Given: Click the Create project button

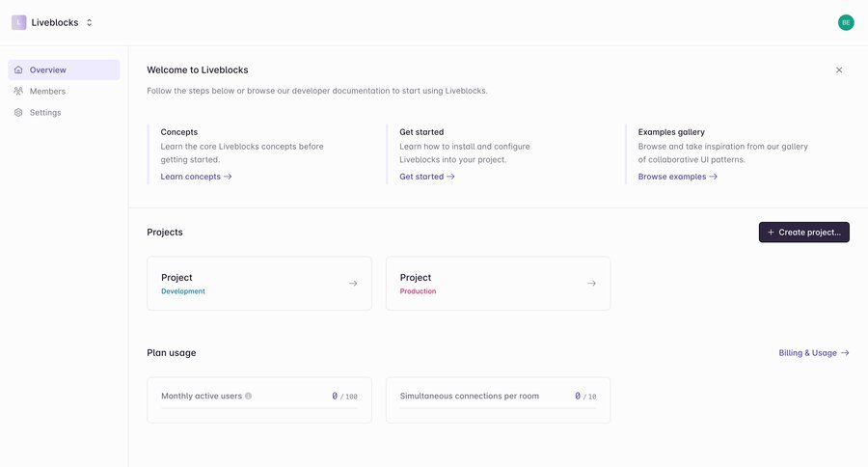Looking at the screenshot, I should pos(803,233).
